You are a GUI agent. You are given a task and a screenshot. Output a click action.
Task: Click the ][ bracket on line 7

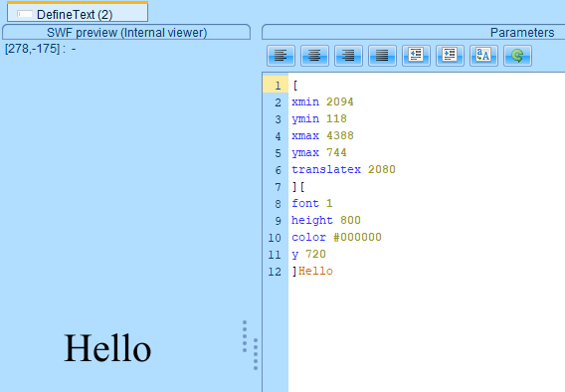[x=298, y=187]
